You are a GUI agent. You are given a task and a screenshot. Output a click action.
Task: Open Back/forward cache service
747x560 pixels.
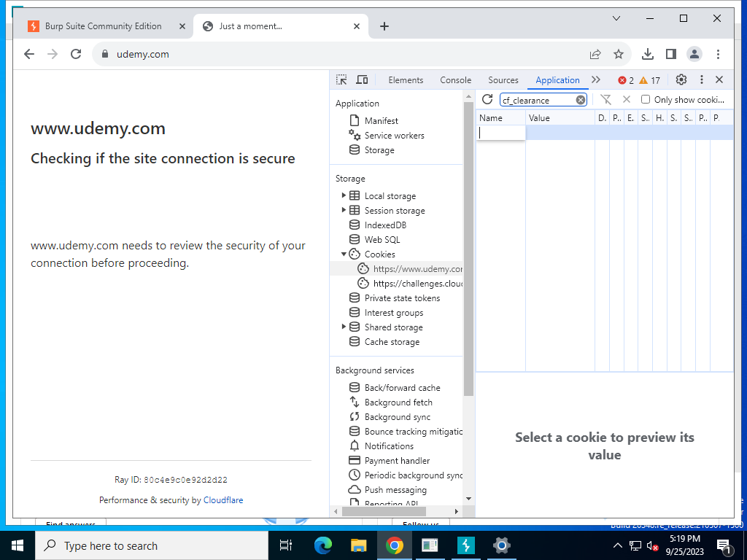click(402, 388)
